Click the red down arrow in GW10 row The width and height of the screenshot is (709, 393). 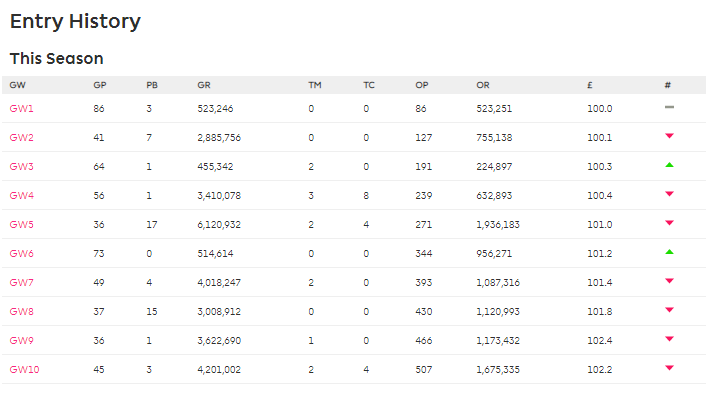(669, 368)
